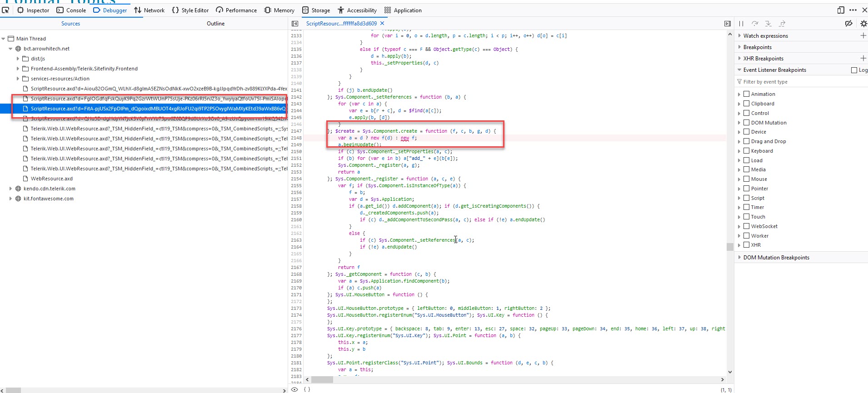The height and width of the screenshot is (393, 868).
Task: Open the WebResource.axd file
Action: point(51,179)
